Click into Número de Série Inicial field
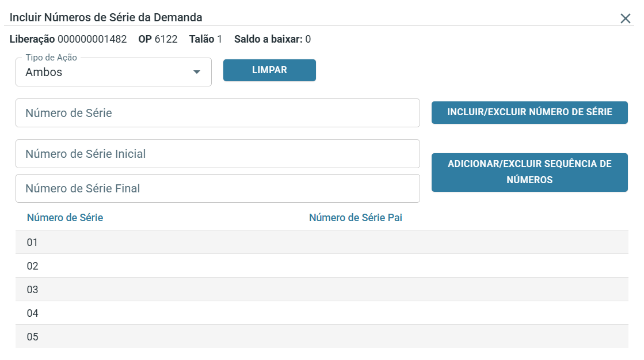The image size is (644, 360). (x=218, y=154)
